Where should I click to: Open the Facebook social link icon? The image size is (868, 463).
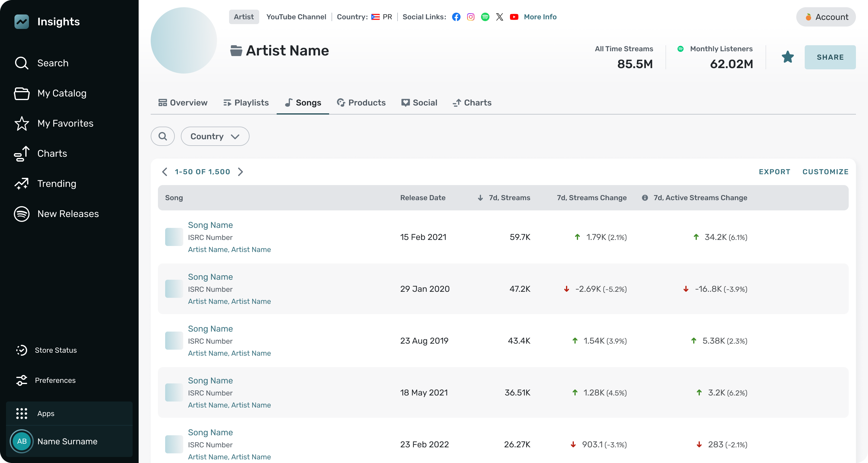coord(456,17)
